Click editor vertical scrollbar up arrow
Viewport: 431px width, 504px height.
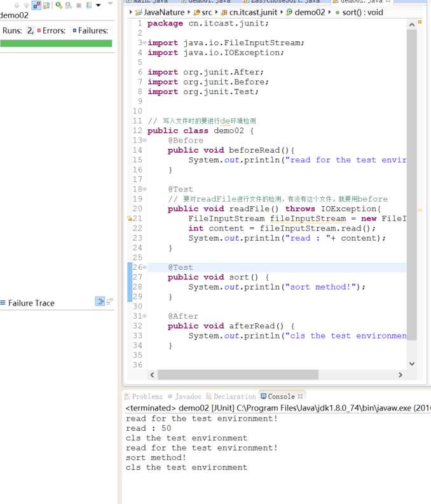tap(412, 25)
